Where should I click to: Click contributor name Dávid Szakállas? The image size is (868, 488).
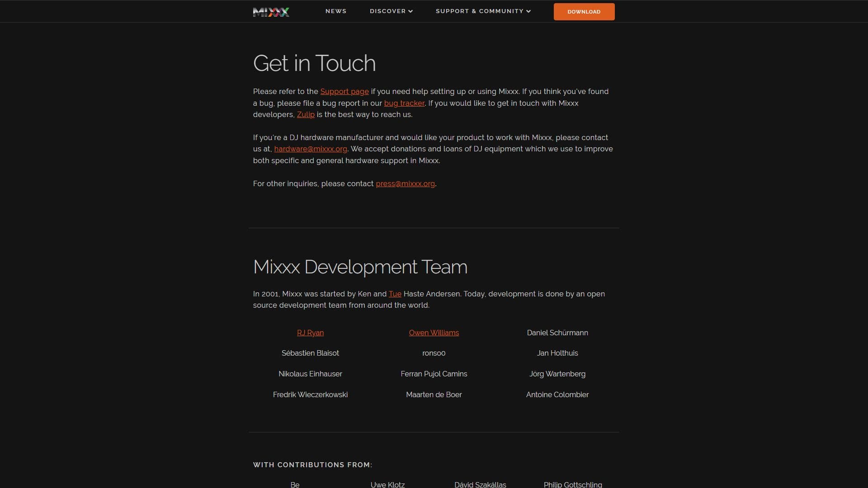point(480,484)
